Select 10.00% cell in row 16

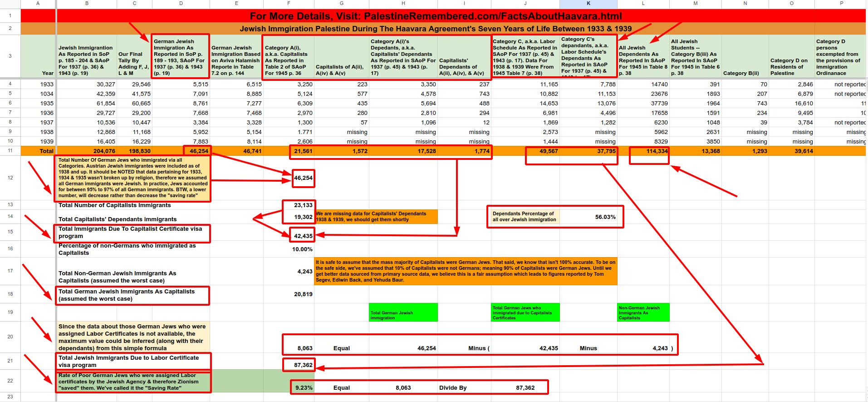point(289,249)
